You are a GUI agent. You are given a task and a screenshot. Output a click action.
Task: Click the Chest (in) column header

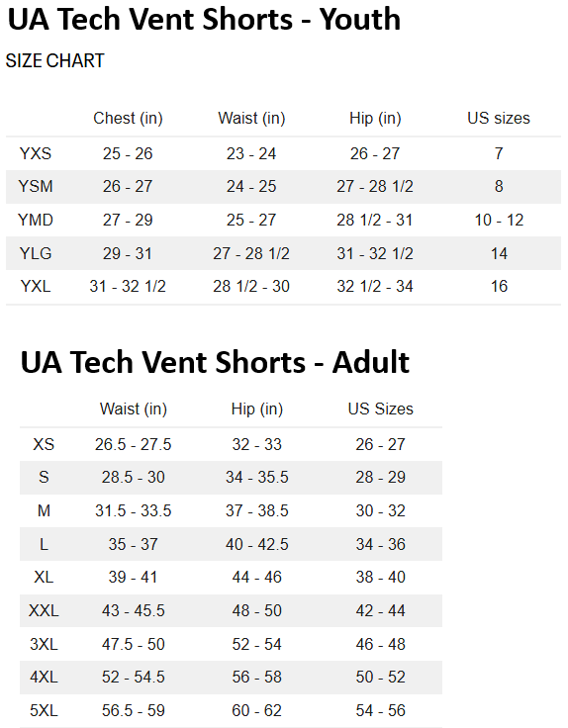(x=128, y=119)
